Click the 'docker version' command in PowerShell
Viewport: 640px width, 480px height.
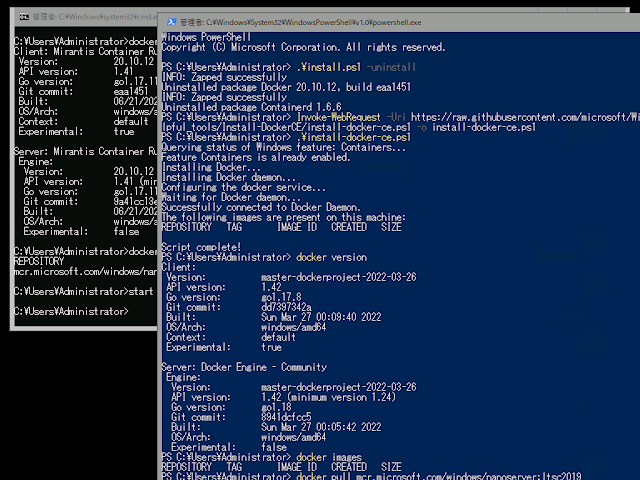(x=331, y=257)
